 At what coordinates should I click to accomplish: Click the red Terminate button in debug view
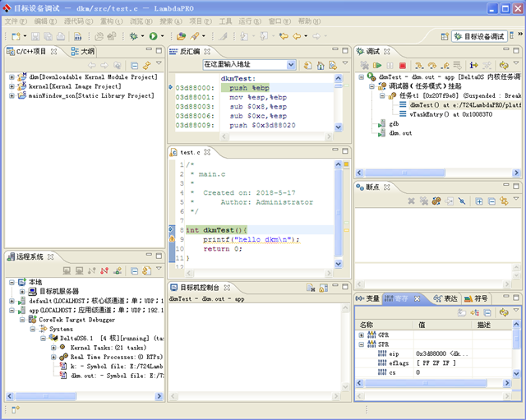pos(403,65)
